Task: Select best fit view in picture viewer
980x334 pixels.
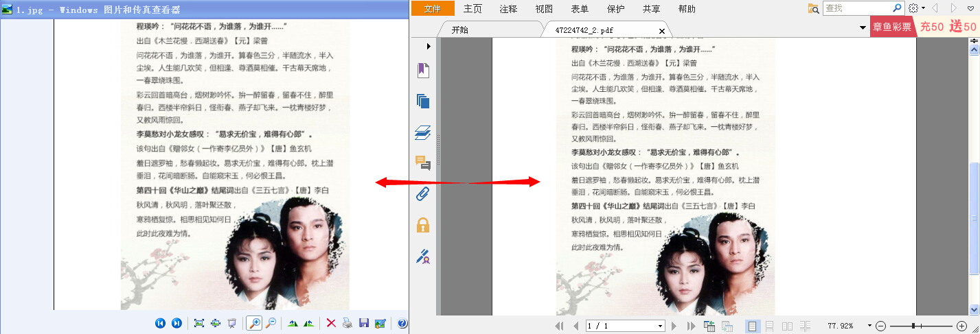Action: [x=199, y=323]
